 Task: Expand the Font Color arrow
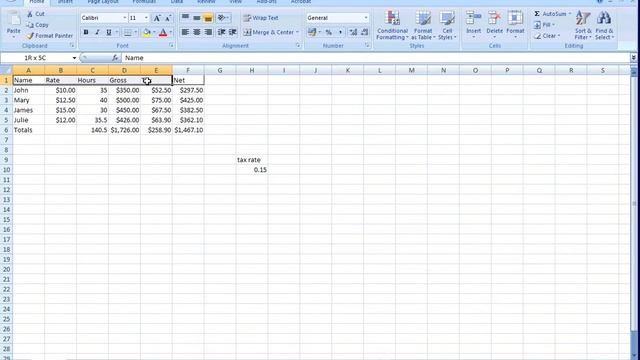[171, 32]
